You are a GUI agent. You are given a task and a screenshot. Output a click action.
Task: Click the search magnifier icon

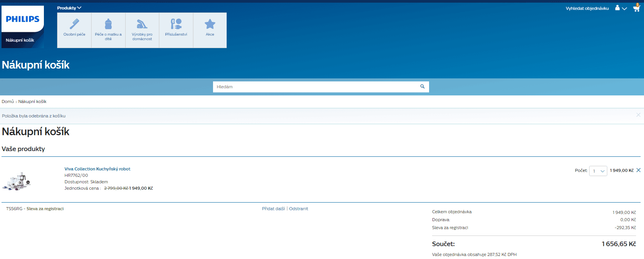[x=422, y=87]
